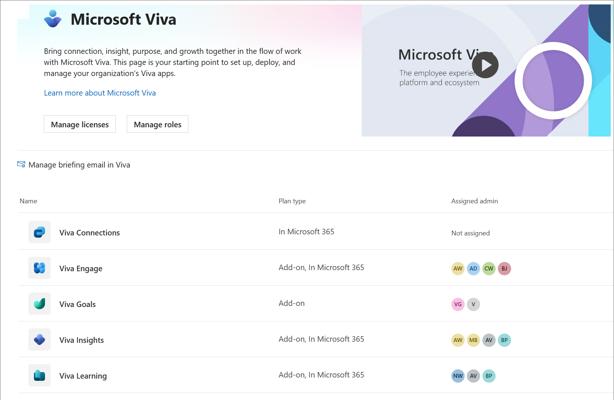Click the Manage roles button

157,124
